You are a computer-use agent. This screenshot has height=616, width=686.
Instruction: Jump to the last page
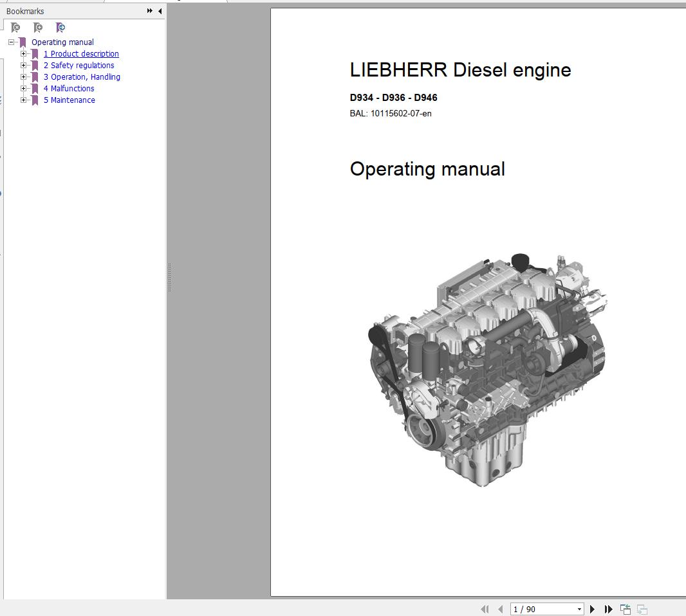(608, 609)
